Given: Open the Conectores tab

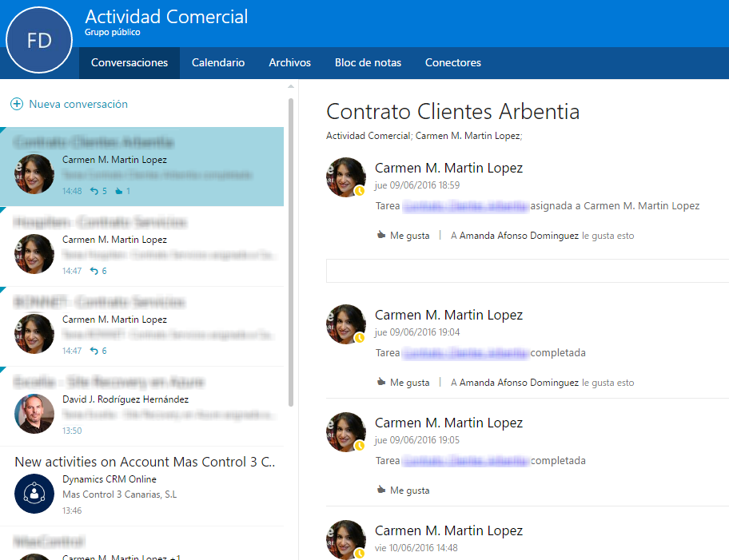Looking at the screenshot, I should tap(452, 62).
